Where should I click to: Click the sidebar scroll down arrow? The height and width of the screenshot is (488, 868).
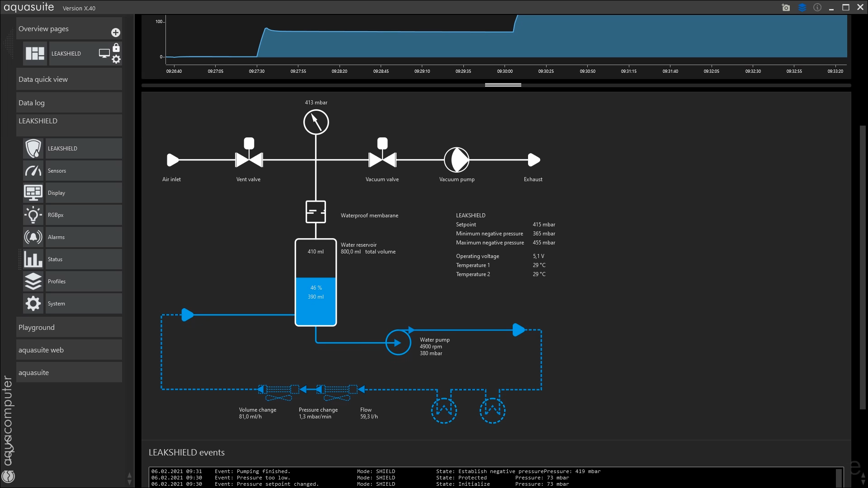tap(129, 482)
